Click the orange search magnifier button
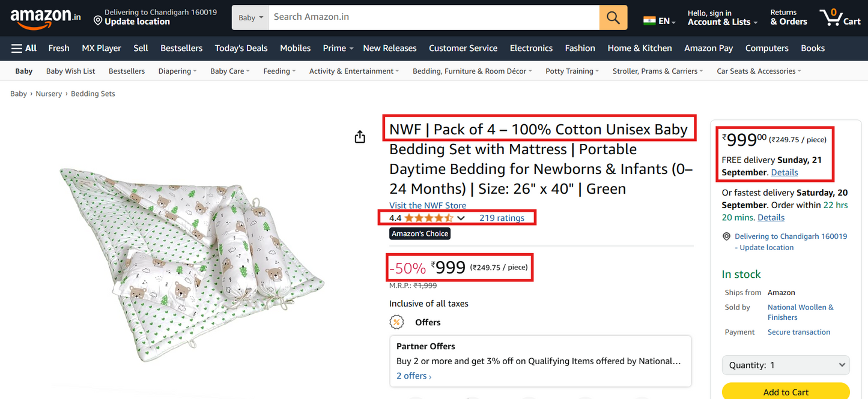Screen dimensions: 868x399 [613, 17]
